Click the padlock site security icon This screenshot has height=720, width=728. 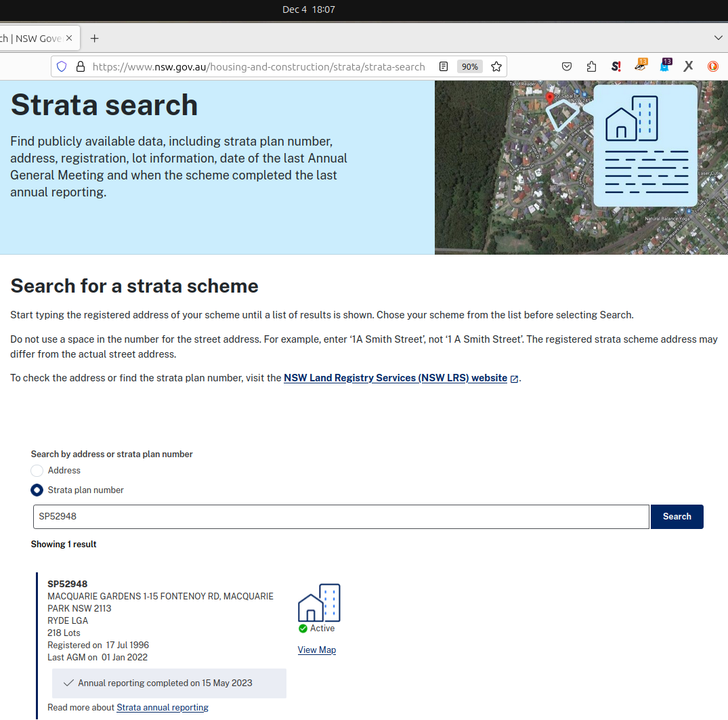(80, 66)
